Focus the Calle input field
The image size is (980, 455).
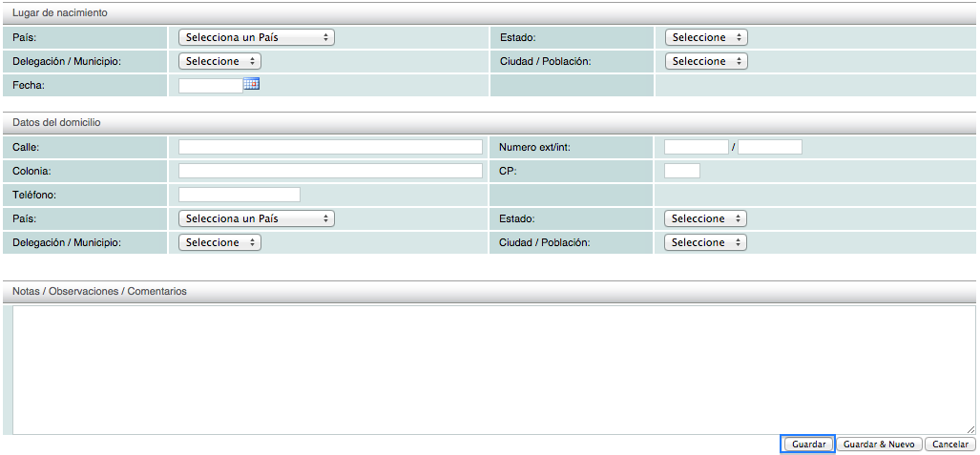pyautogui.click(x=330, y=147)
